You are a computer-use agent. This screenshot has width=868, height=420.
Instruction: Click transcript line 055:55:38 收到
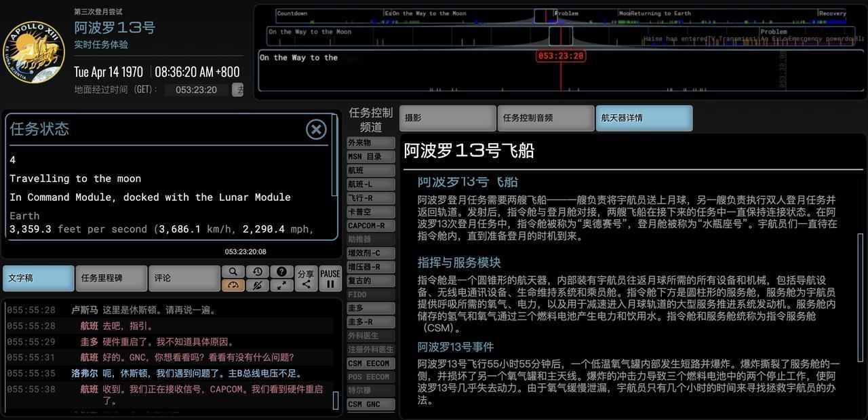pos(170,395)
